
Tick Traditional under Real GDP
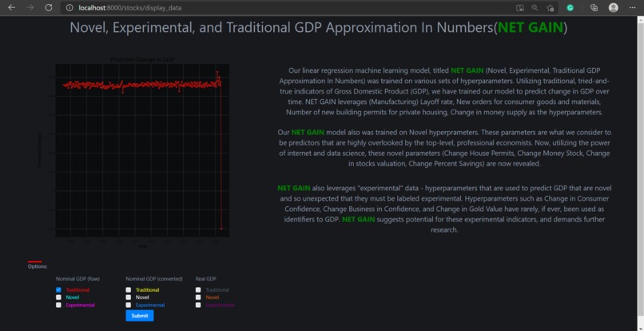[198, 290]
